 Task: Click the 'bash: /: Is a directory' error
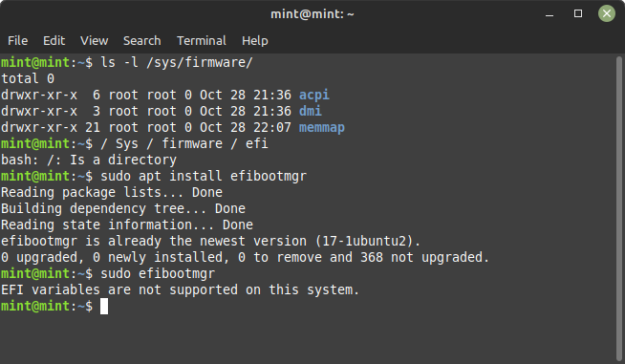[89, 160]
